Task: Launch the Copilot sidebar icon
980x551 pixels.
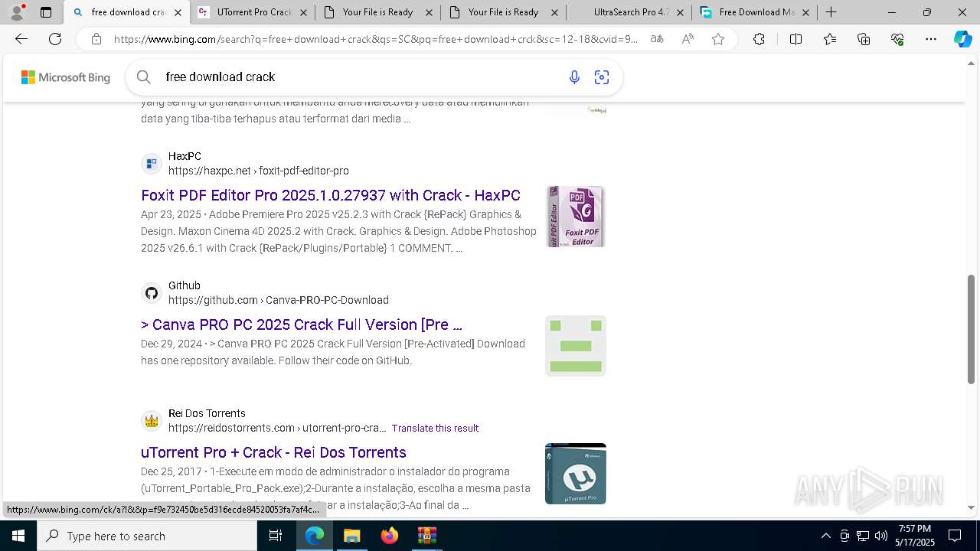Action: pyautogui.click(x=962, y=39)
